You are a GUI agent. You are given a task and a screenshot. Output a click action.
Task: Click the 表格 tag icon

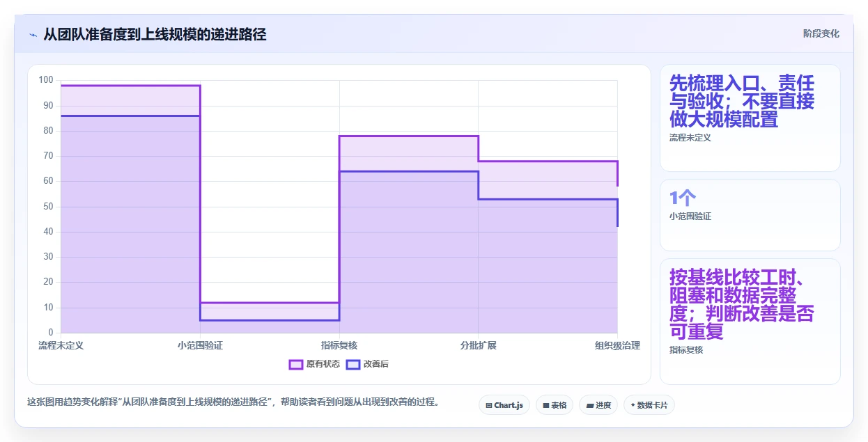click(546, 405)
